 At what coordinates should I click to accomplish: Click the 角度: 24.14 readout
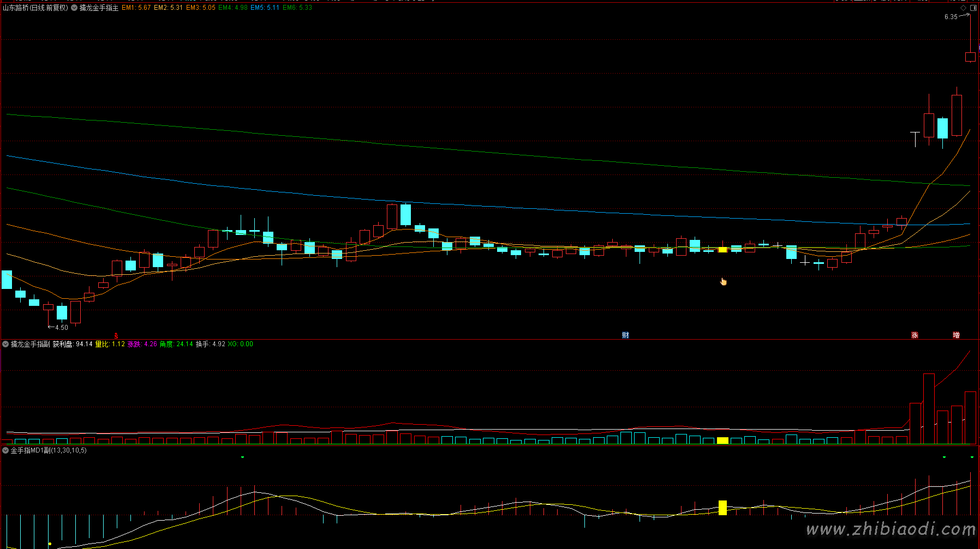tap(176, 344)
